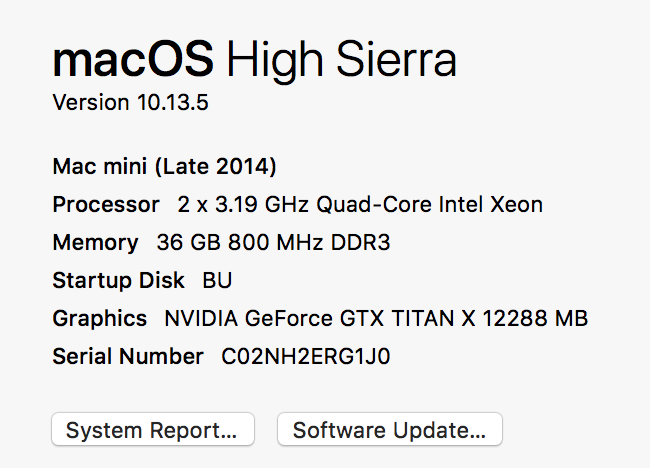650x468 pixels.
Task: Click the Version 10.13.5 text
Action: 131,102
